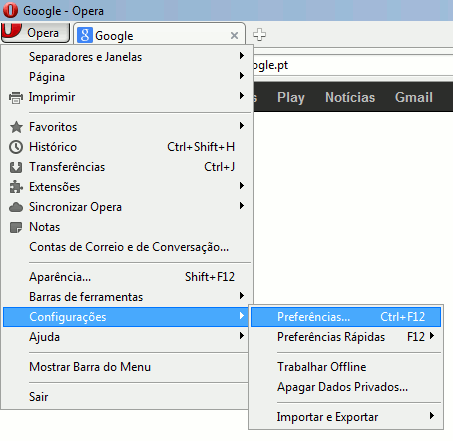Open Histórico from the menu
This screenshot has height=441, width=453.
point(127,147)
